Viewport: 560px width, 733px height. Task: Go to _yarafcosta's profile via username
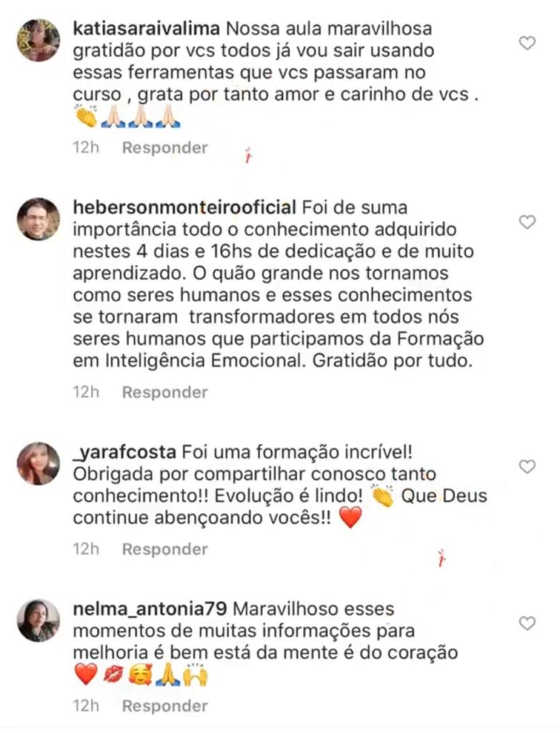pyautogui.click(x=125, y=452)
